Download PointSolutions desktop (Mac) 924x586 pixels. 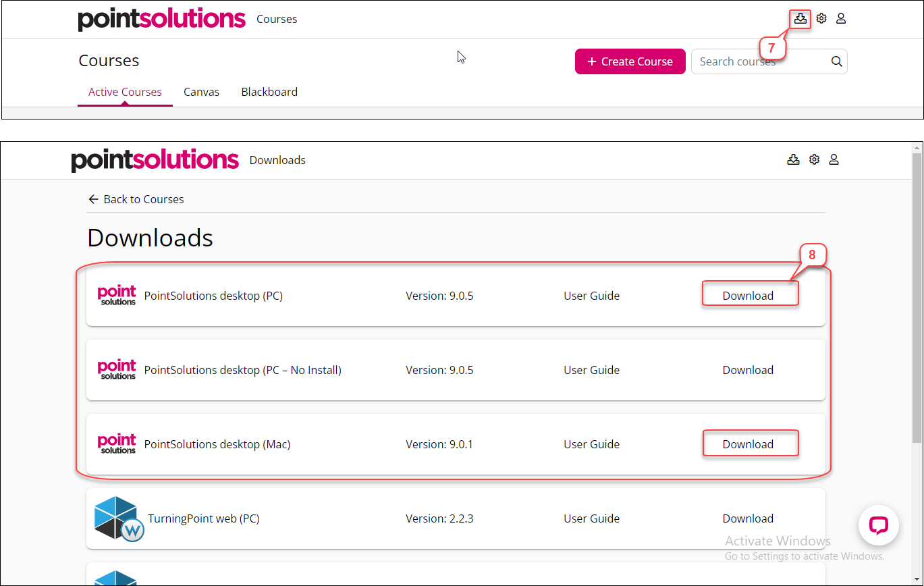coord(748,444)
